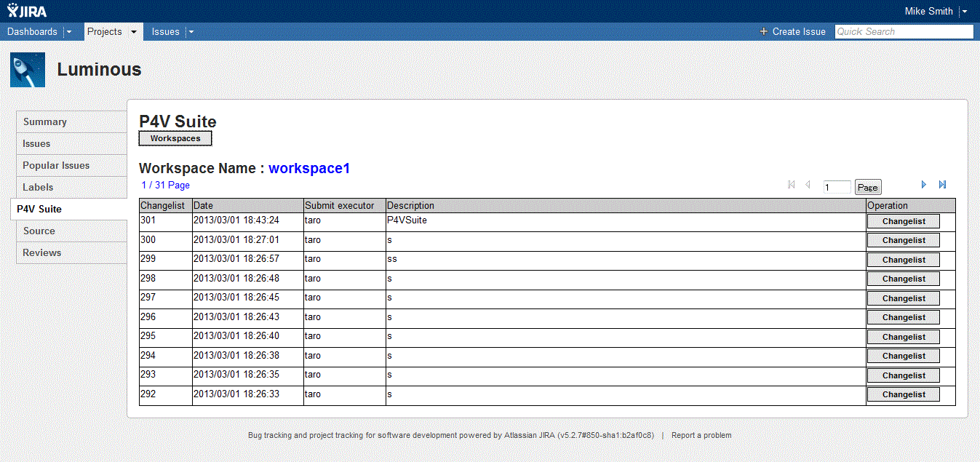Select the Issues sidebar tab

(71, 143)
